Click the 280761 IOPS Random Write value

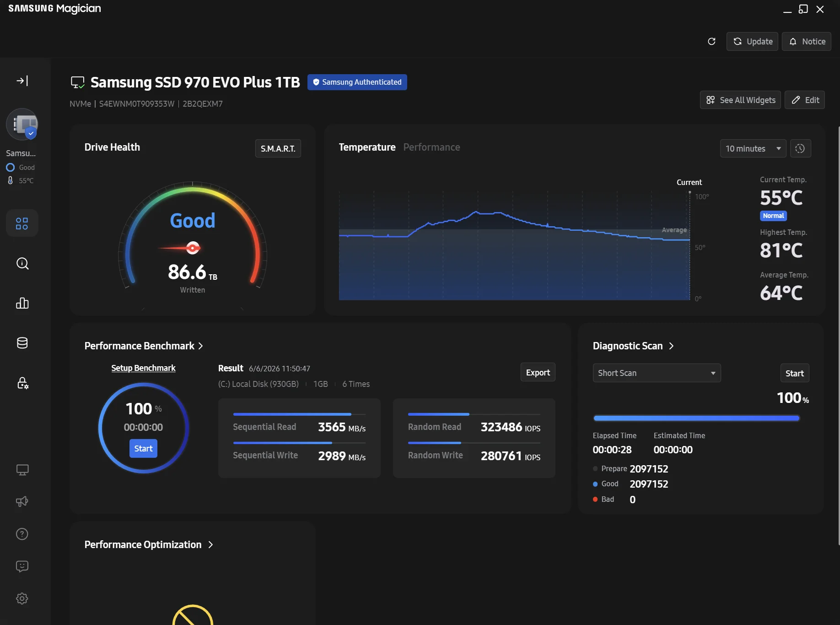(510, 456)
